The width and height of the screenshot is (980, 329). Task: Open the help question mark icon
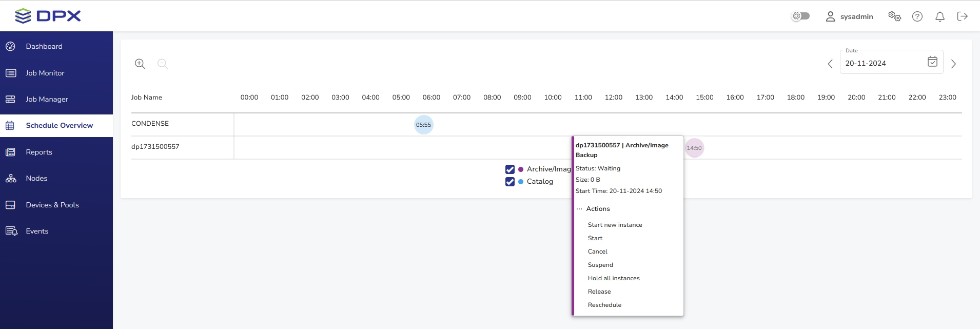point(917,16)
